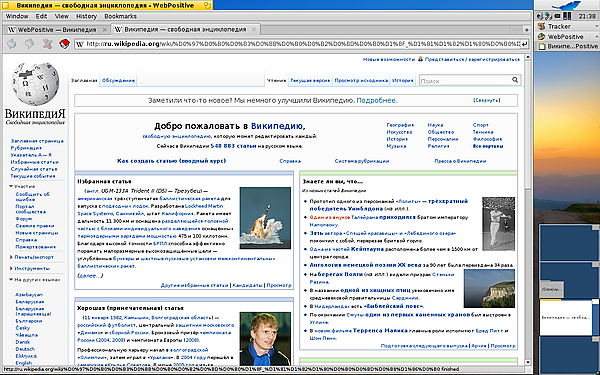
Task: Click the Stop loading X icon
Action: (x=47, y=44)
